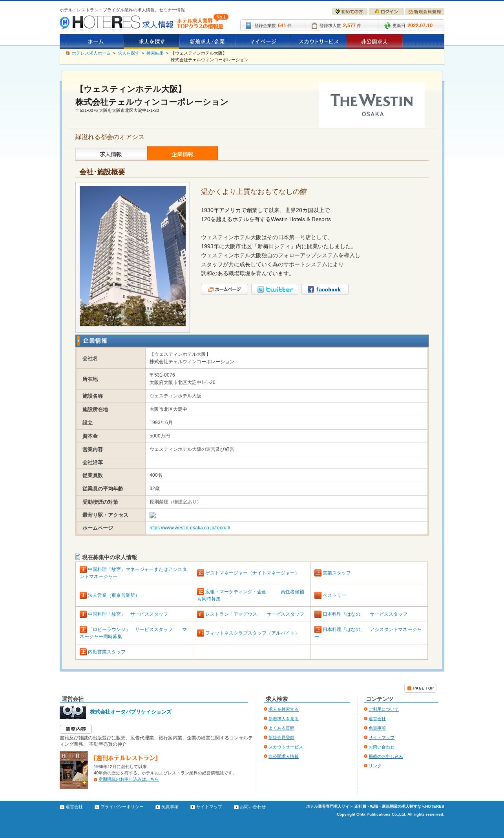Open 日本料理「はなの」サービススタッフ listing
The width and height of the screenshot is (504, 838).
[365, 614]
